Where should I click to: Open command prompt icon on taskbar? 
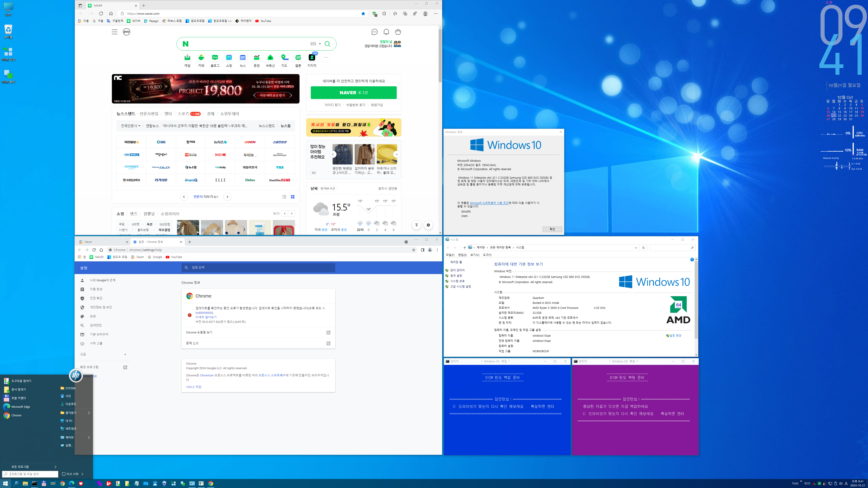[x=34, y=483]
